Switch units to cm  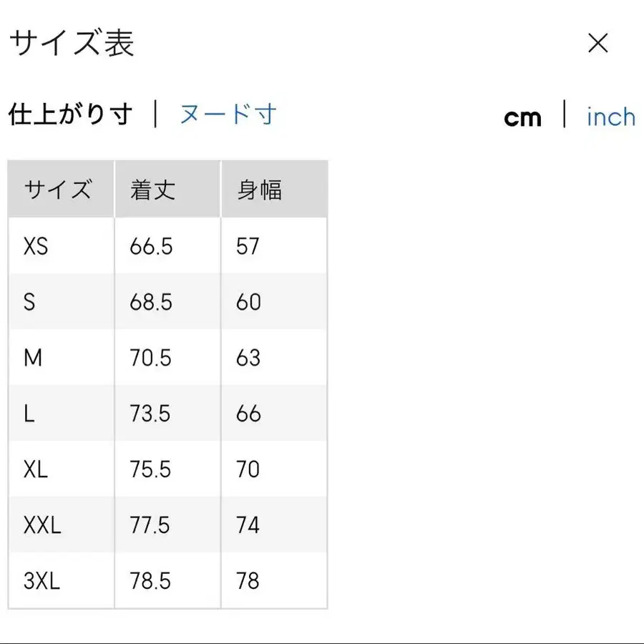tap(523, 117)
